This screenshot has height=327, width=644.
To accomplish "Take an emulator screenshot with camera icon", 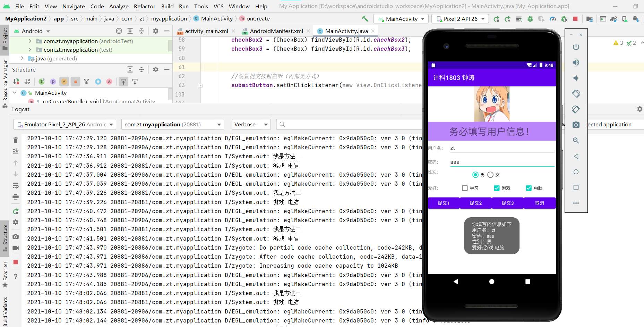I will [x=576, y=125].
